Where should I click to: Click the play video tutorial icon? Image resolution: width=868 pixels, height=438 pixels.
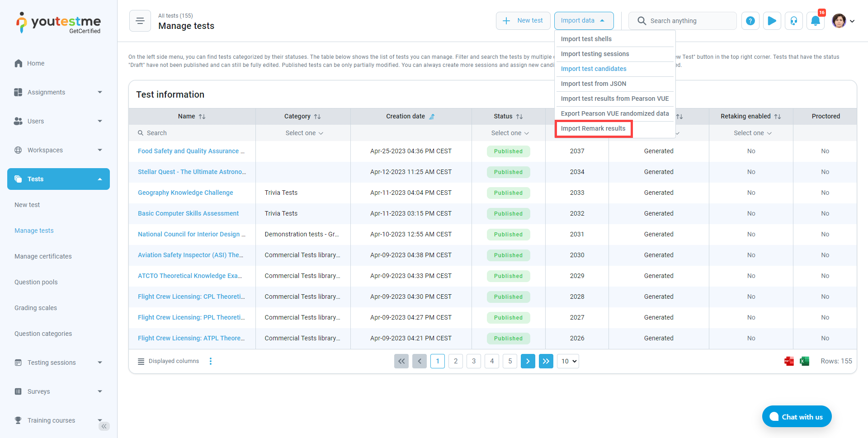[x=772, y=21]
